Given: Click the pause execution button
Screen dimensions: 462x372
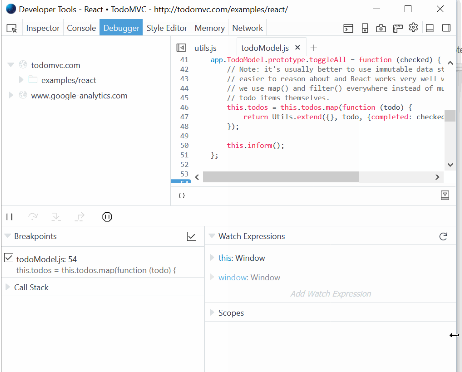Looking at the screenshot, I should (9, 217).
